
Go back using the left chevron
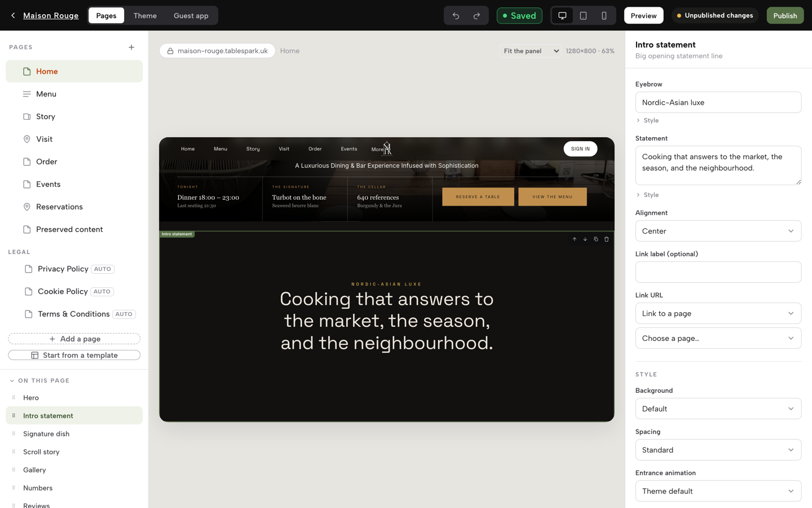13,16
